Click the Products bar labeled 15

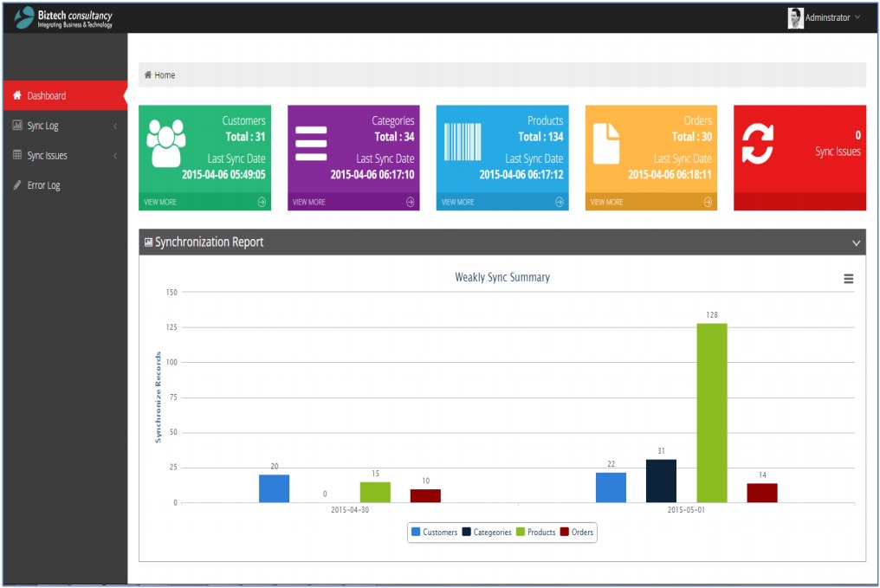(x=375, y=492)
